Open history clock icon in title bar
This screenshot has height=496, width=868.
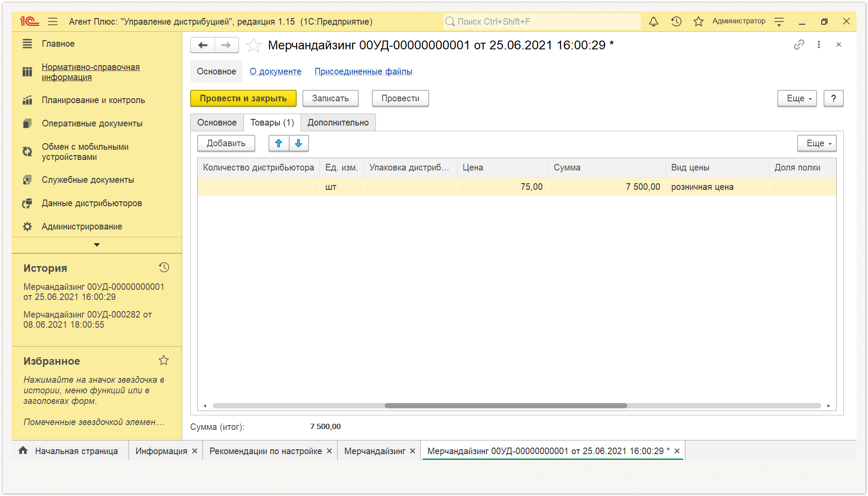point(676,21)
